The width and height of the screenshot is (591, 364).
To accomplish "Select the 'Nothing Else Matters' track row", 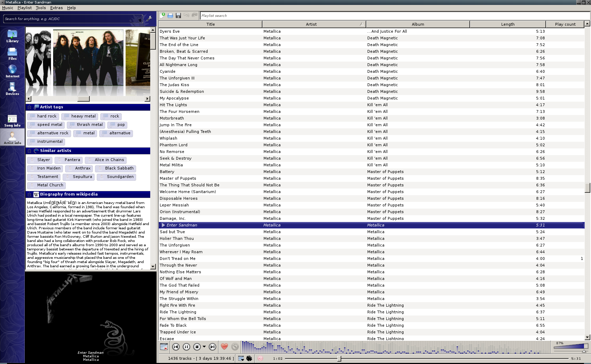I will 371,272.
